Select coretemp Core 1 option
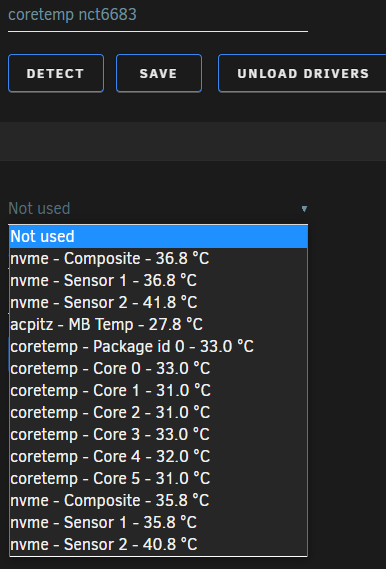Screen dimensions: 386x569 pos(159,390)
